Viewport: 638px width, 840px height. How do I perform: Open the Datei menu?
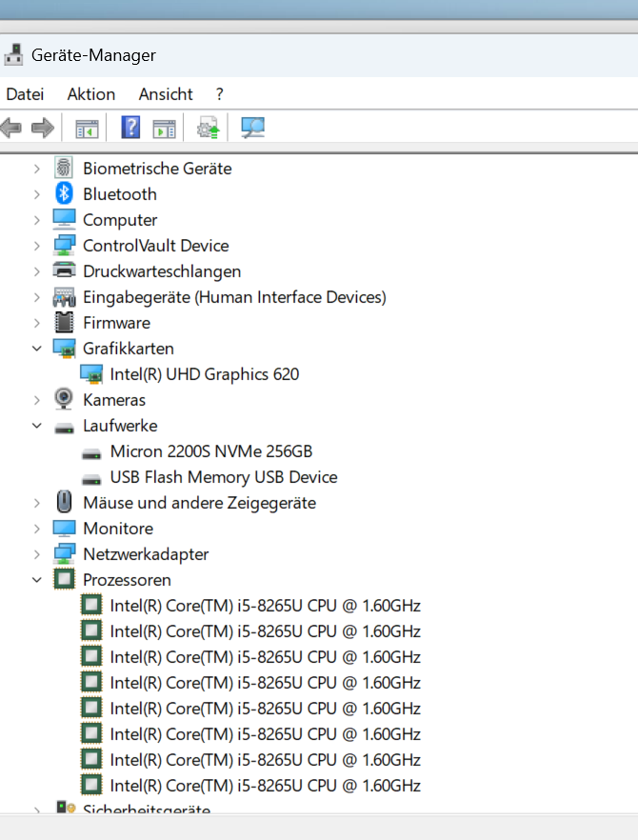25,94
